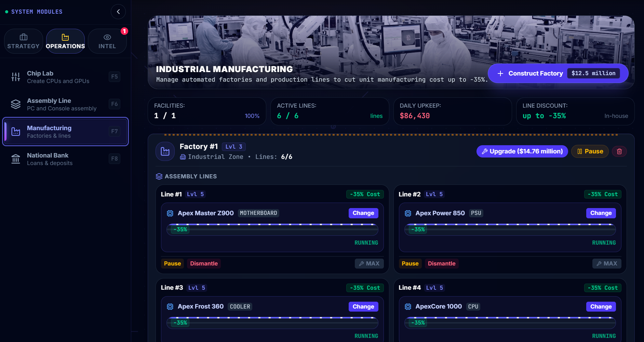Click the Intel notification badge

124,31
